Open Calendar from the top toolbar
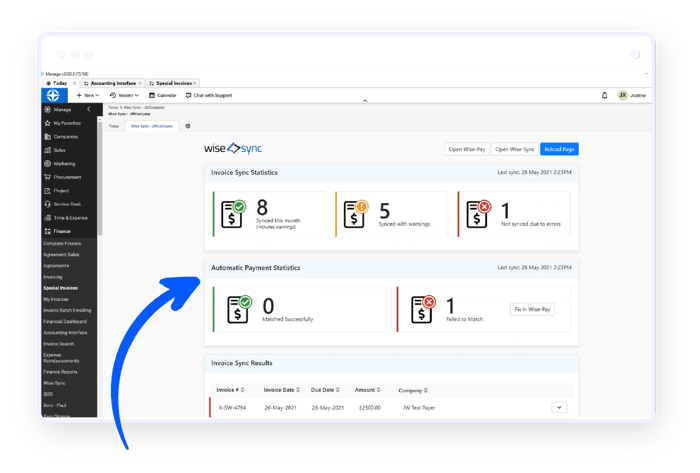This screenshot has height=473, width=700. pyautogui.click(x=162, y=95)
